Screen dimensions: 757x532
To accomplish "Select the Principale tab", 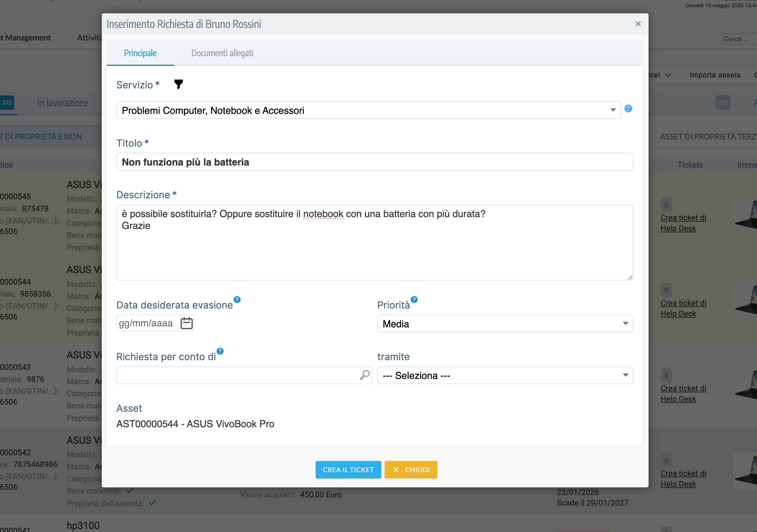I will (140, 53).
